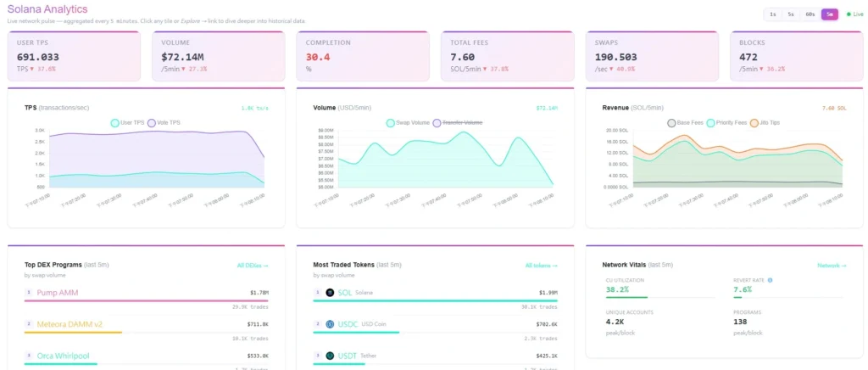Click rank 2 badge beside Meteora DAMM v2

29,323
